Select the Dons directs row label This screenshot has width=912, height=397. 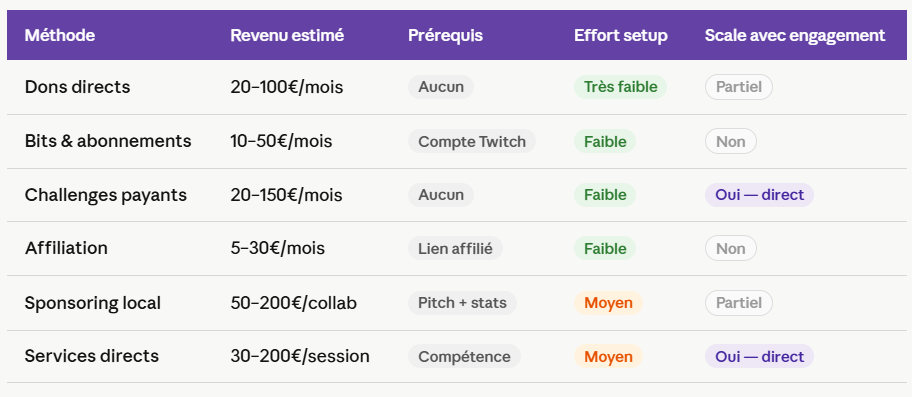point(77,87)
